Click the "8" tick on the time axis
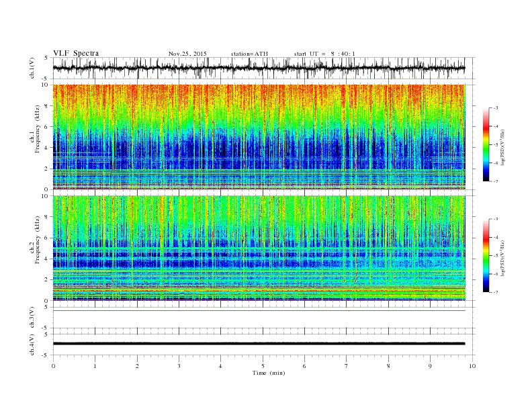This screenshot has height=411, width=532. click(x=388, y=366)
